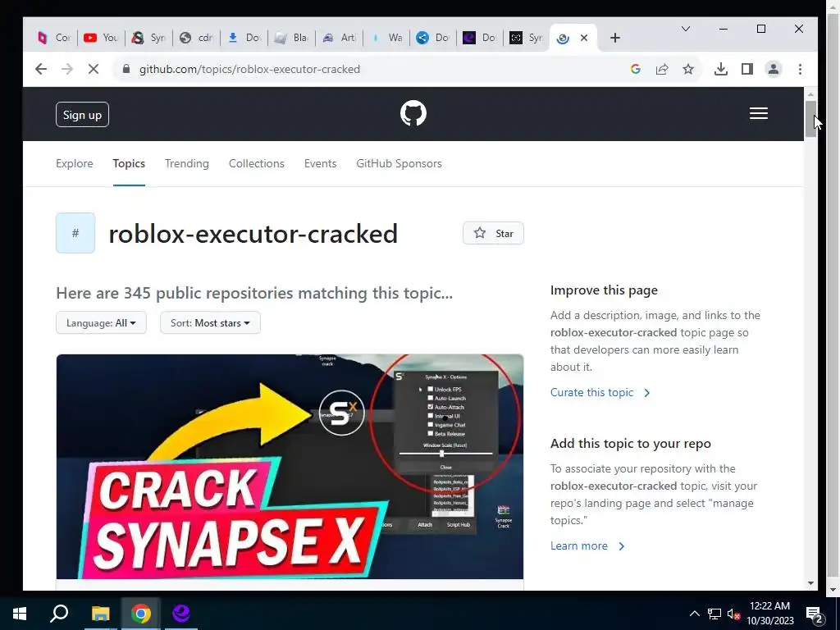Open the Crack Synapse X thumbnail

click(290, 466)
